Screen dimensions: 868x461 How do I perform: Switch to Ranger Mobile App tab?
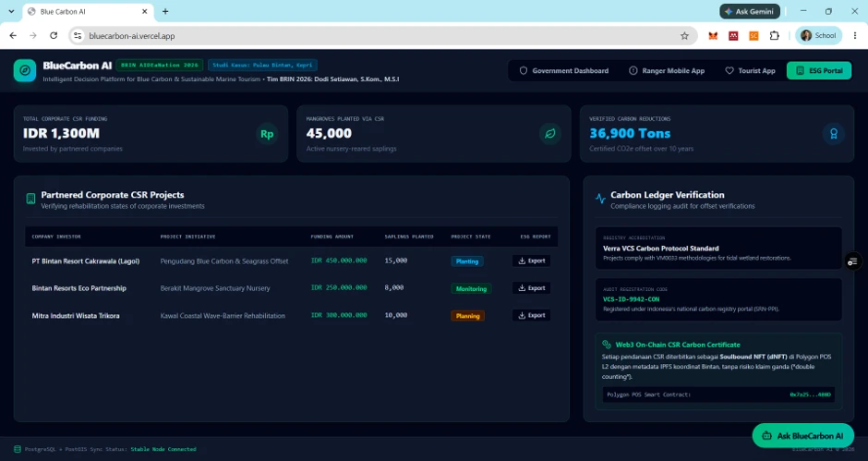(667, 71)
